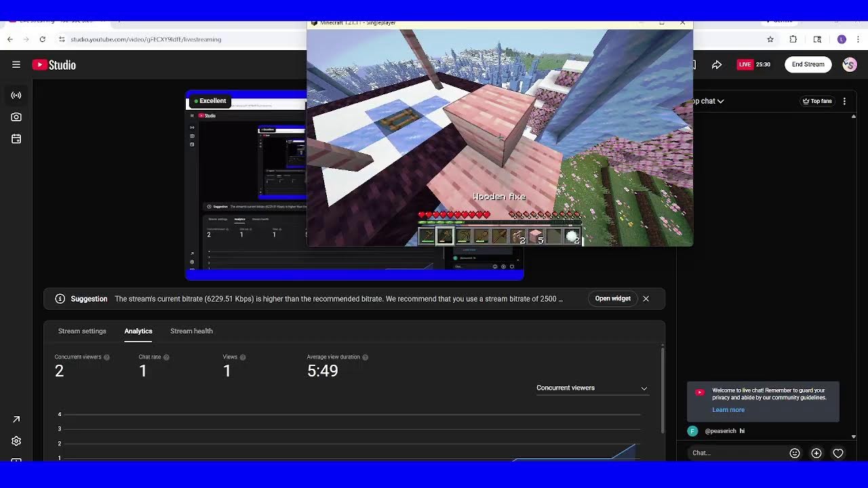Viewport: 868px width, 488px height.
Task: Go forward using the browser forward arrow
Action: coord(26,39)
